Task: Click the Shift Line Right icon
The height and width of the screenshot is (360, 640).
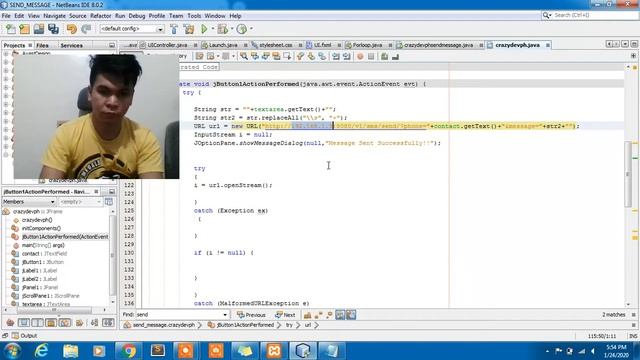Action: [347, 56]
